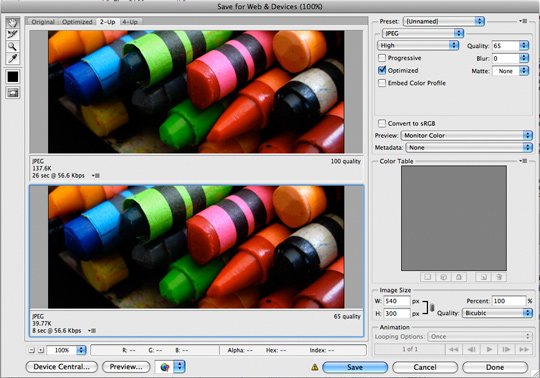Open the browser selection dropdown arrow

click(179, 367)
